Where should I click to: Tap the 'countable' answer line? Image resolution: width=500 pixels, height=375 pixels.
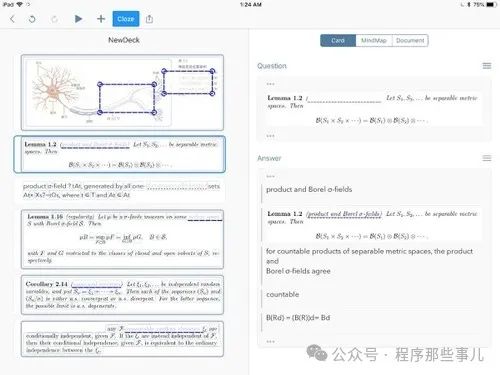(x=283, y=294)
